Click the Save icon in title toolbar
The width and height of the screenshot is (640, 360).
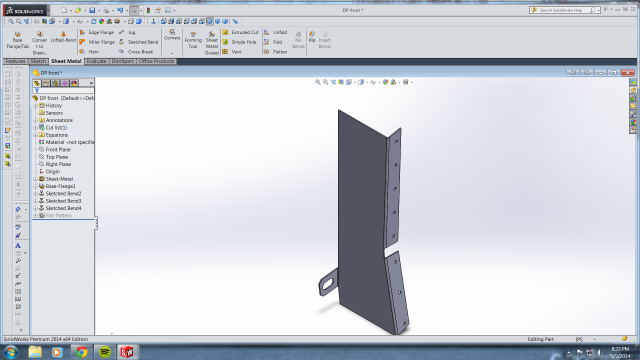point(92,10)
